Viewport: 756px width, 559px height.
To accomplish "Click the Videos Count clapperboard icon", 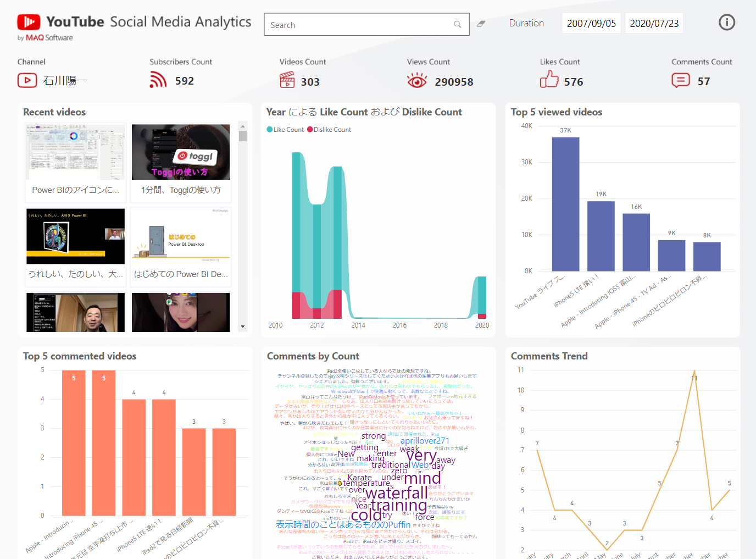I will click(x=287, y=80).
